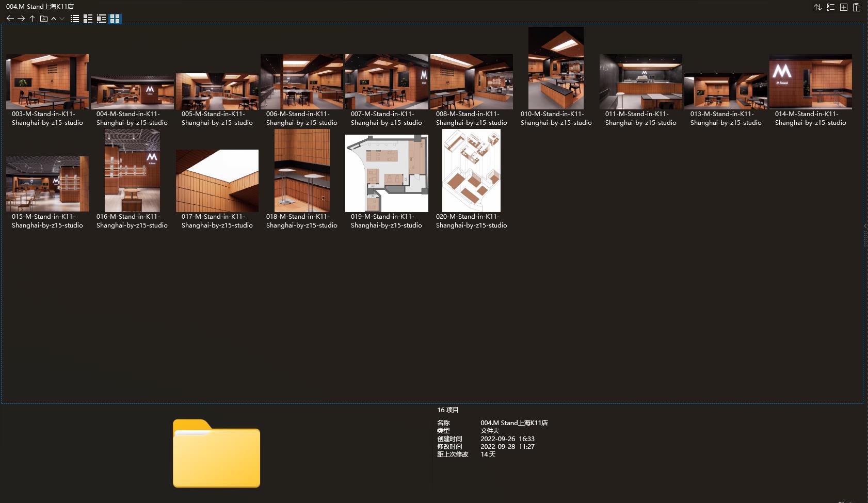868x503 pixels.
Task: Click the upward chevron in the toolbar
Action: [x=54, y=19]
